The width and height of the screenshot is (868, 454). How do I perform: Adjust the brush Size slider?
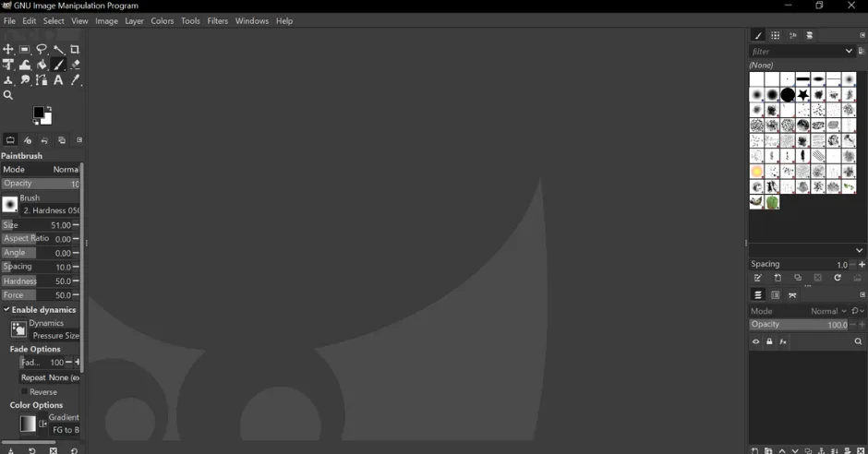[37, 225]
